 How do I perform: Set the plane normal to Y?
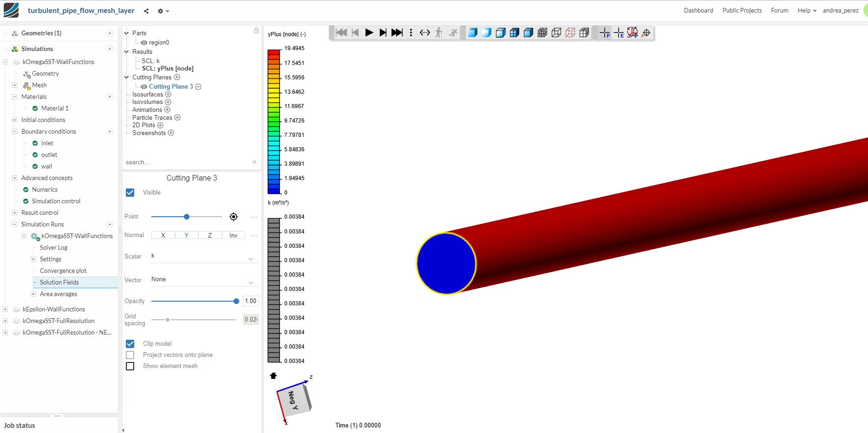(x=187, y=235)
